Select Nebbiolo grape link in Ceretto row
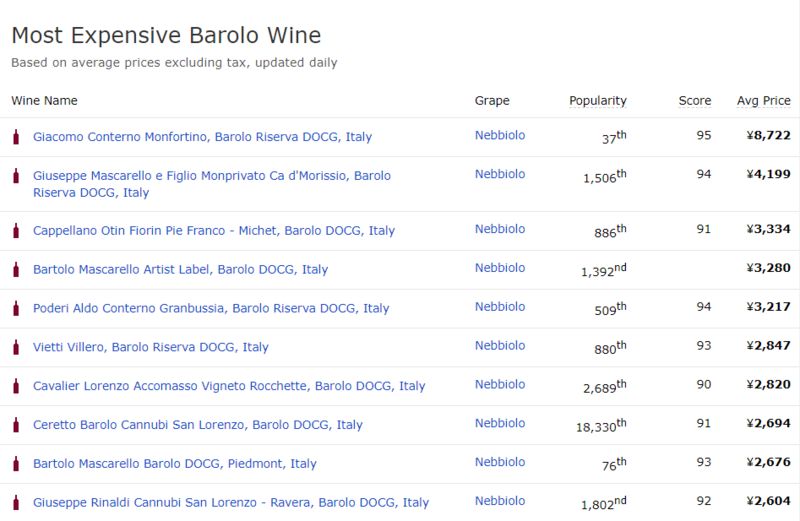The image size is (800, 521). 500,423
